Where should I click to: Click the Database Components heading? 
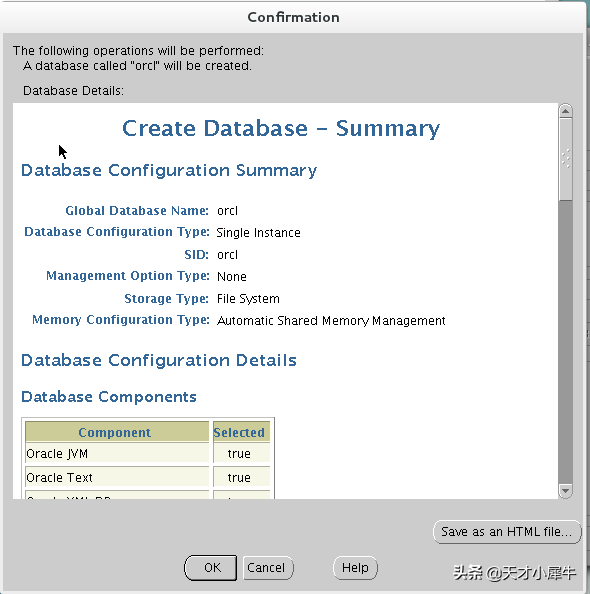point(109,397)
